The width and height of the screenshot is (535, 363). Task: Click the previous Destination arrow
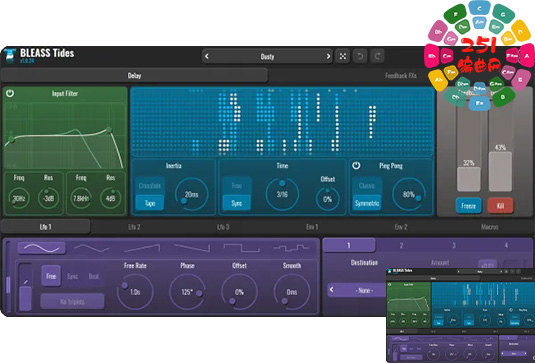click(x=332, y=290)
